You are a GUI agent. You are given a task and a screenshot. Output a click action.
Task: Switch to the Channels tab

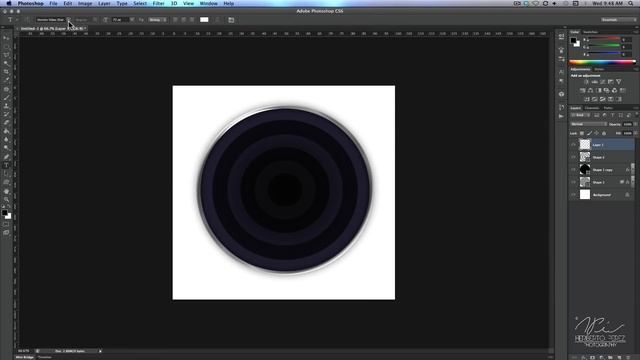coord(592,108)
